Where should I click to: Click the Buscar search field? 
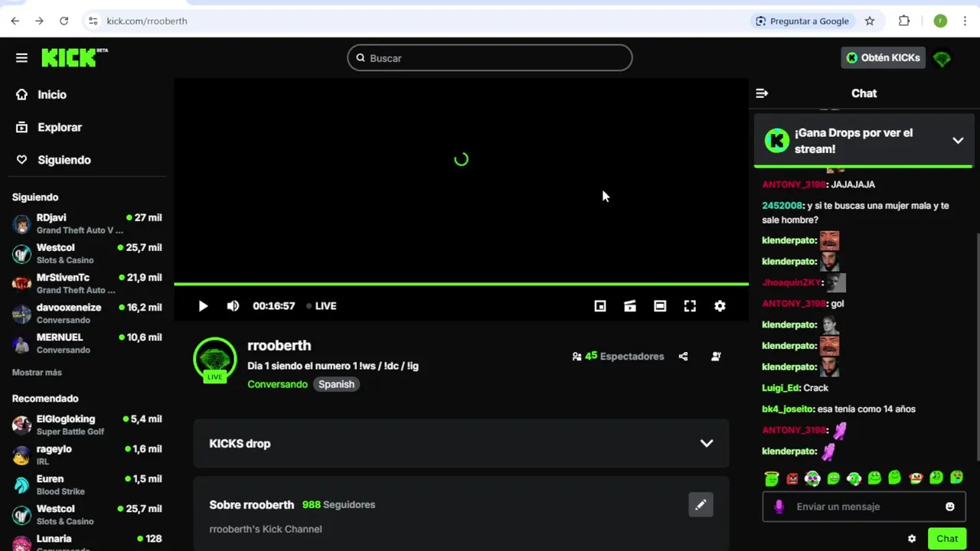point(490,58)
